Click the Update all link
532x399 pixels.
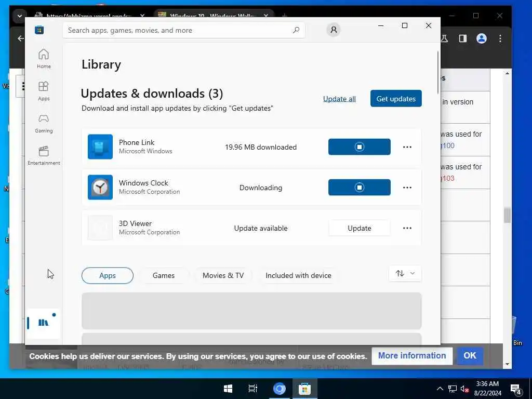339,99
